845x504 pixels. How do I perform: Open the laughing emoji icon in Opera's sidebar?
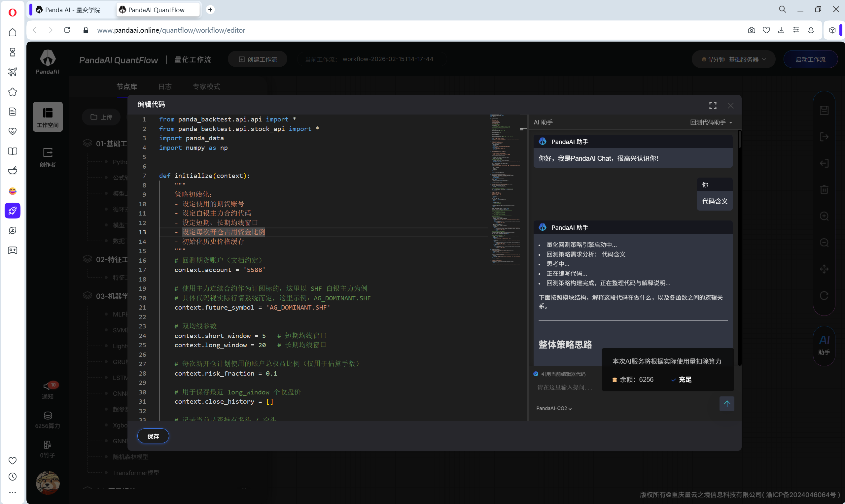pos(13,191)
